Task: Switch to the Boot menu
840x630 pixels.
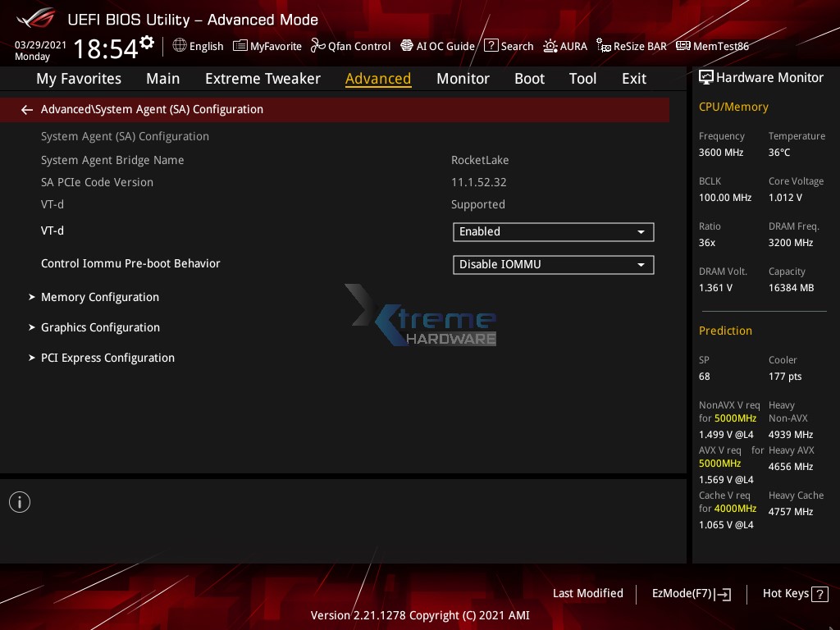Action: pyautogui.click(x=529, y=78)
